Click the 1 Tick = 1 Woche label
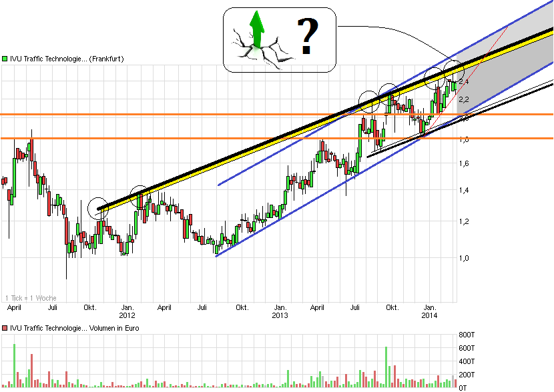Image resolution: width=554 pixels, height=392 pixels. [x=29, y=298]
